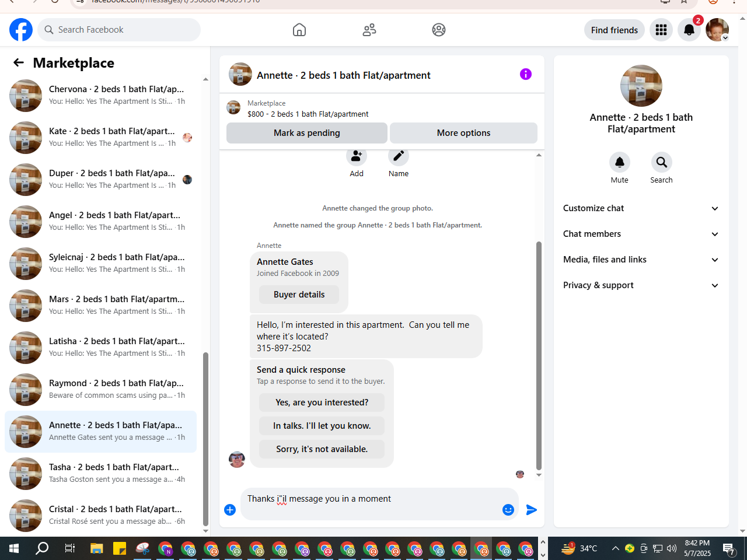Send quick response "Sorry, it's not available."
Screen dimensions: 747x560
322,449
